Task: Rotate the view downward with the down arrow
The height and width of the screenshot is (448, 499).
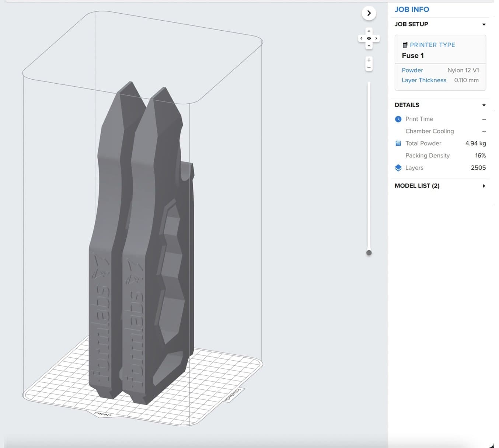Action: [x=369, y=45]
